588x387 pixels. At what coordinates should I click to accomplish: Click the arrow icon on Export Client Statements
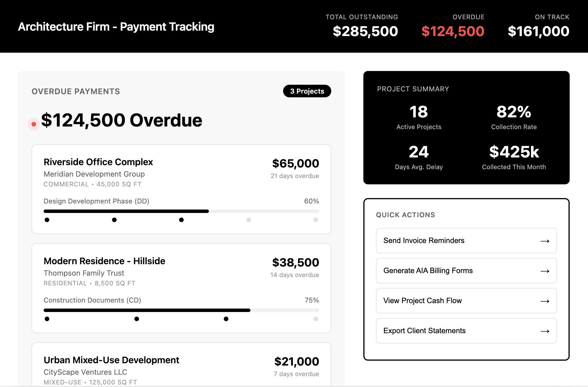[x=544, y=331]
